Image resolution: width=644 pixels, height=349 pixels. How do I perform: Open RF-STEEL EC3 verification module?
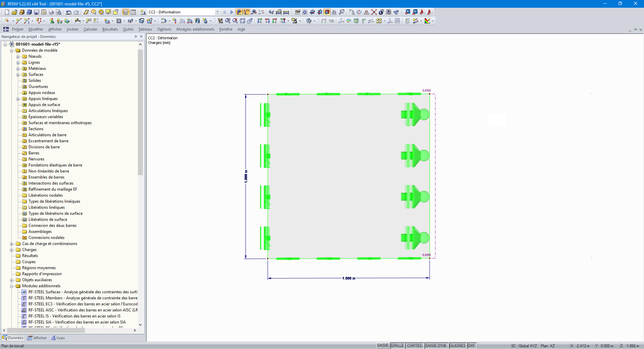(x=82, y=304)
